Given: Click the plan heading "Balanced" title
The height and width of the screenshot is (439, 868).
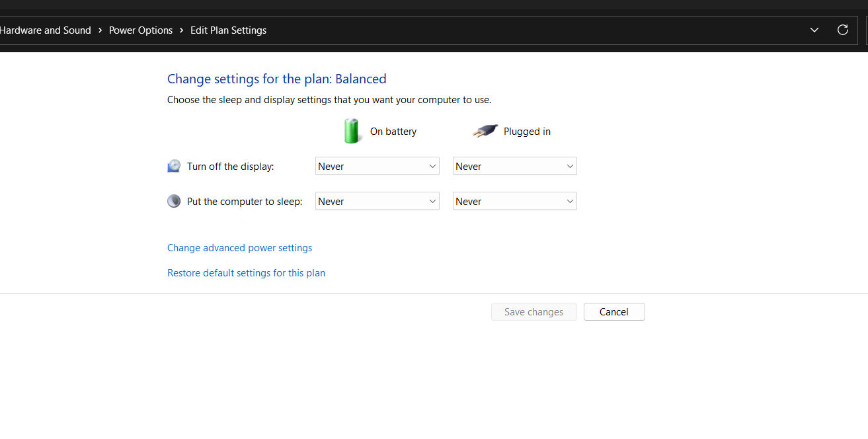Looking at the screenshot, I should (x=276, y=79).
